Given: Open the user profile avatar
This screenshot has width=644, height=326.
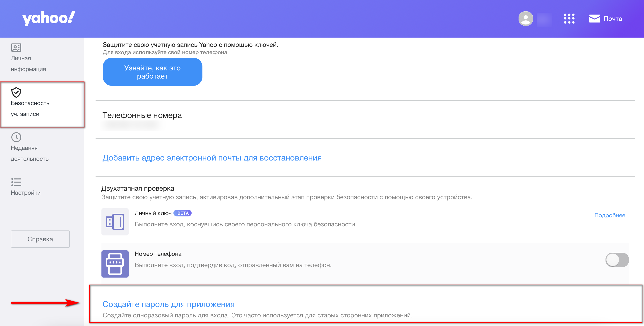Looking at the screenshot, I should 526,19.
